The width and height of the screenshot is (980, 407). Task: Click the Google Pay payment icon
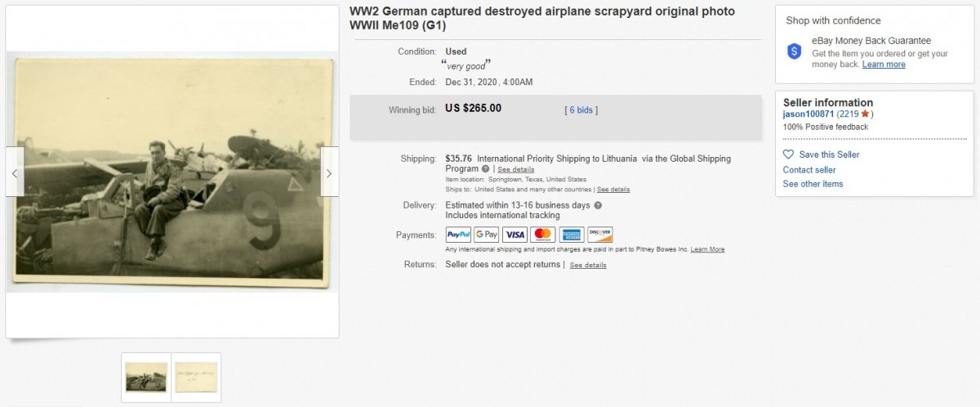pyautogui.click(x=487, y=235)
